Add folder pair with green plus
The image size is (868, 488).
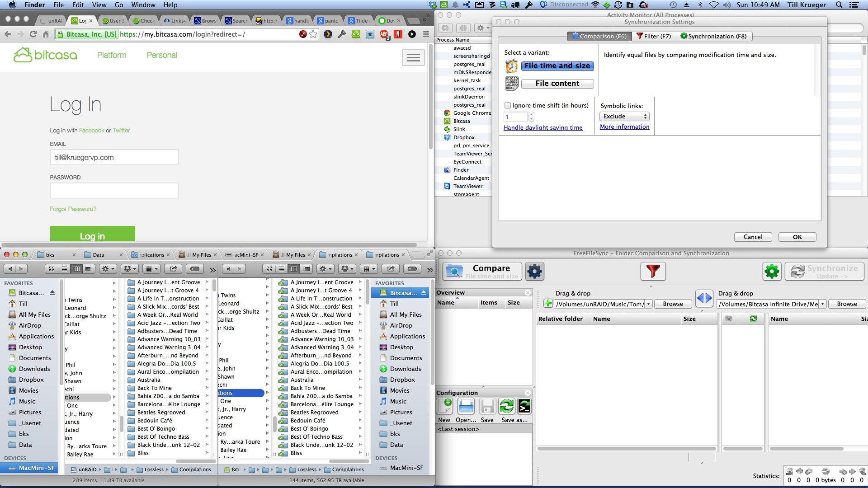548,304
